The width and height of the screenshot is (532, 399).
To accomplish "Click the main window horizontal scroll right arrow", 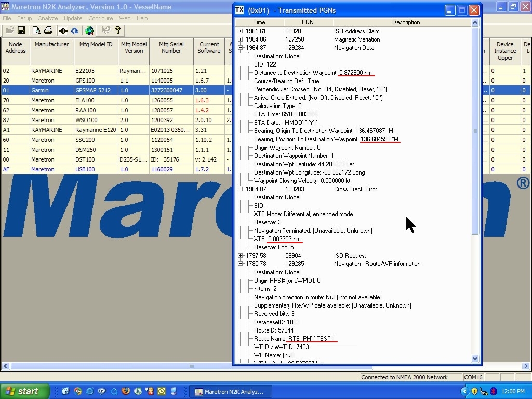I will point(526,366).
